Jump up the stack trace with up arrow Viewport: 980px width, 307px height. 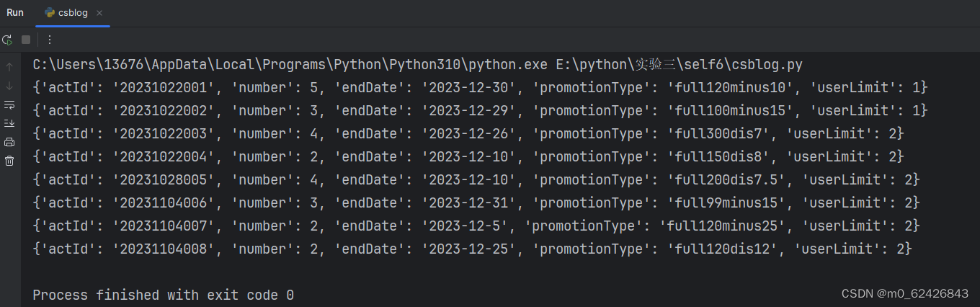click(x=9, y=67)
